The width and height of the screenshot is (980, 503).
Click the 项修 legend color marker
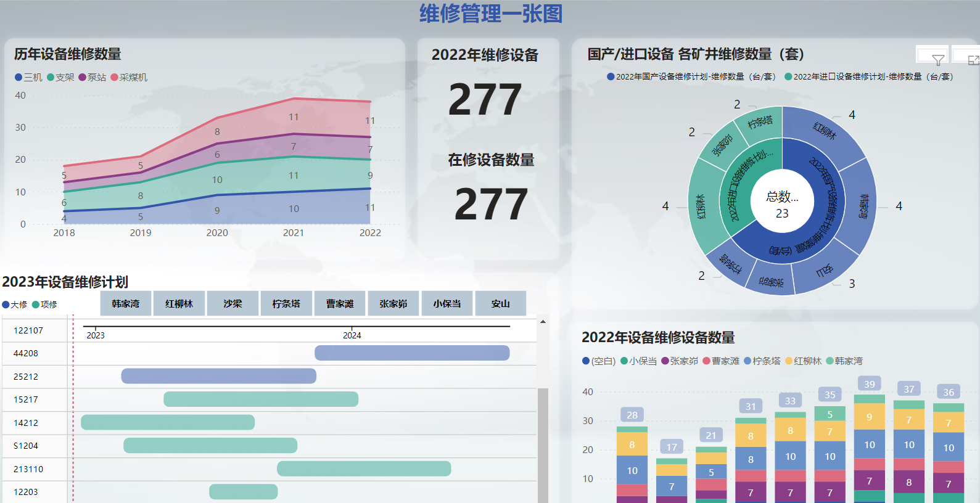coord(36,305)
